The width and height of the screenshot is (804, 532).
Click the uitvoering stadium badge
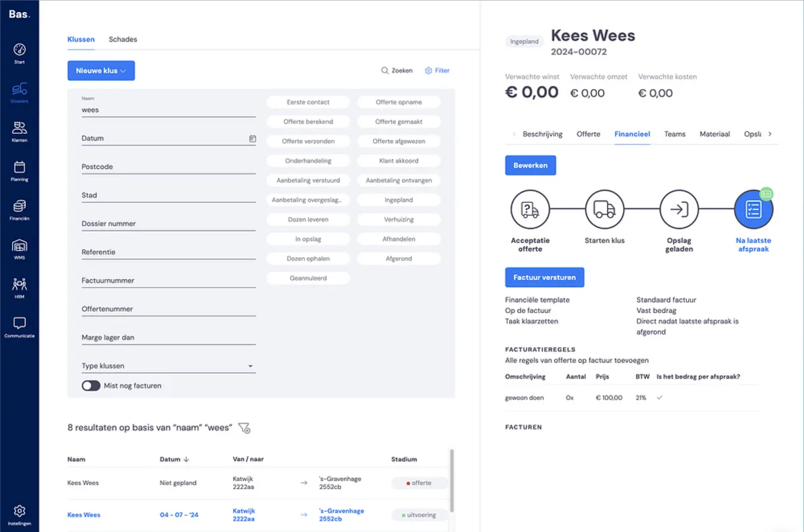tap(419, 515)
